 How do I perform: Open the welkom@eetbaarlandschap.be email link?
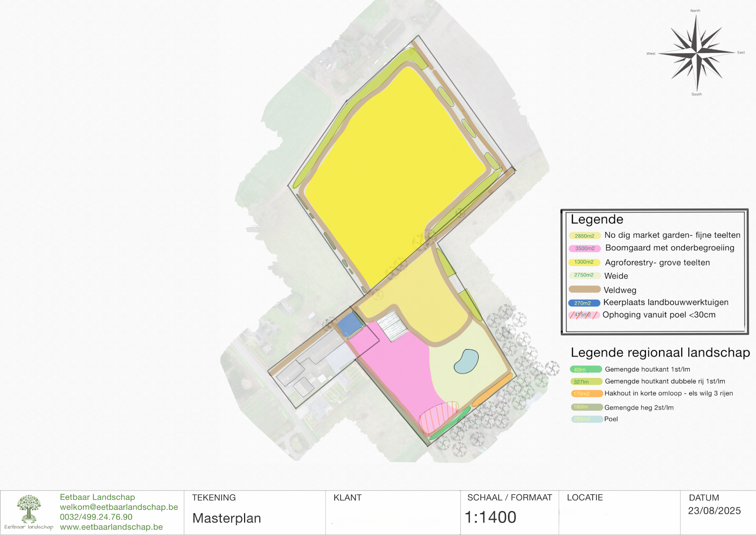pyautogui.click(x=119, y=507)
